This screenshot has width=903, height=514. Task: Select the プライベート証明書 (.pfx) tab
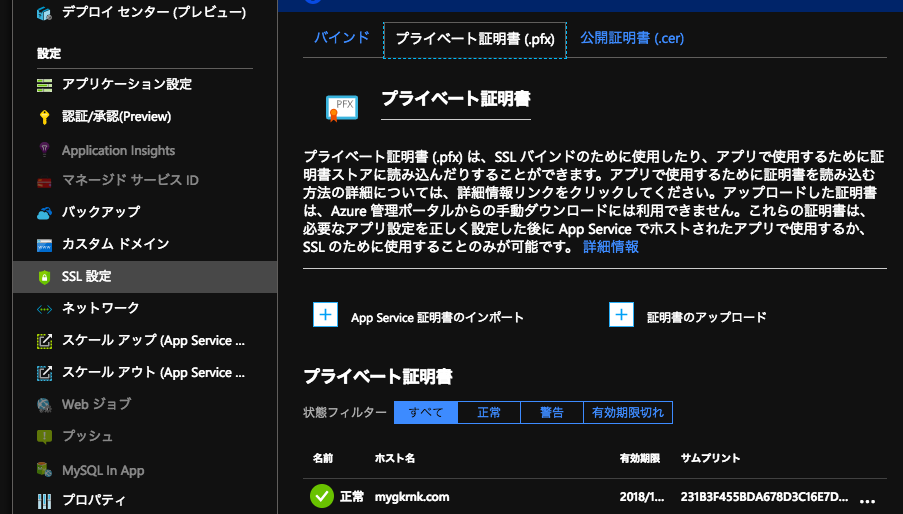click(475, 40)
